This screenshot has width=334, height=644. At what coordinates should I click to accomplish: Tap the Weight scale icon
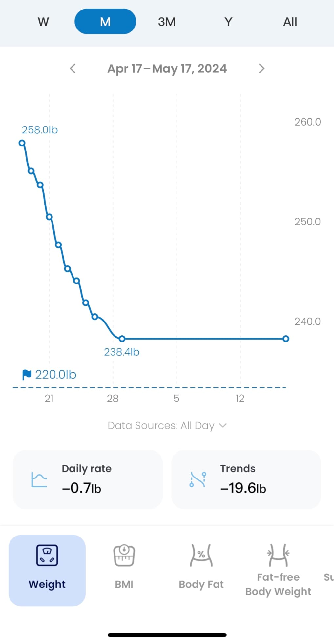47,555
